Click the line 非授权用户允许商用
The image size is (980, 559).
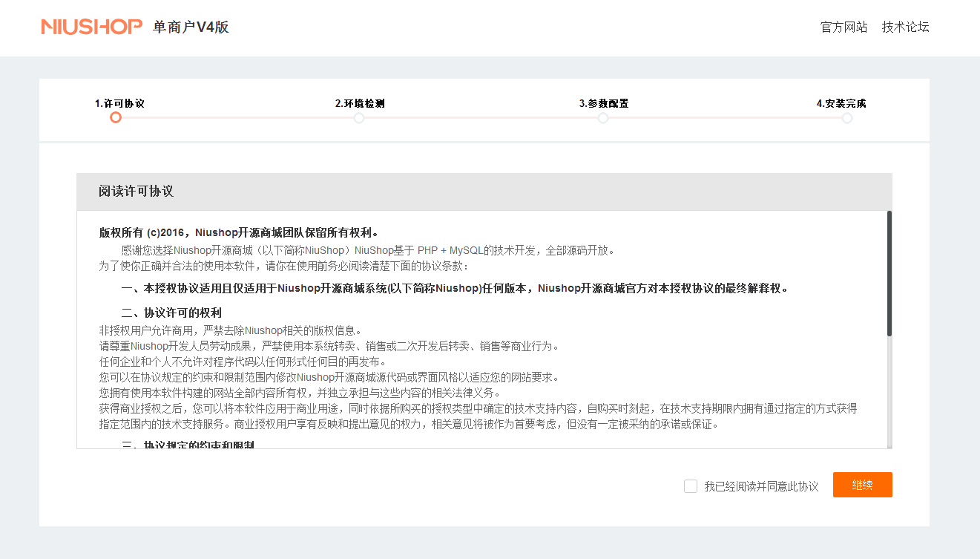tap(231, 330)
